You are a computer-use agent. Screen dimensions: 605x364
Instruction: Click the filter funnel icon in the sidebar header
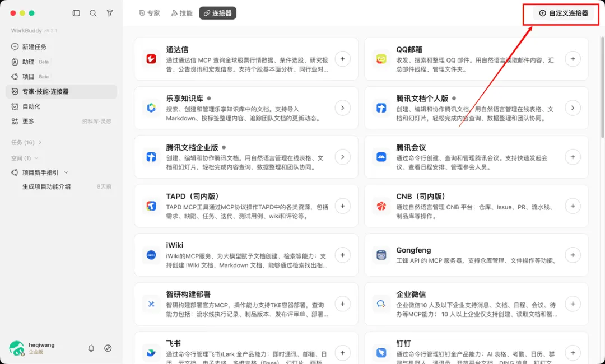tap(110, 13)
